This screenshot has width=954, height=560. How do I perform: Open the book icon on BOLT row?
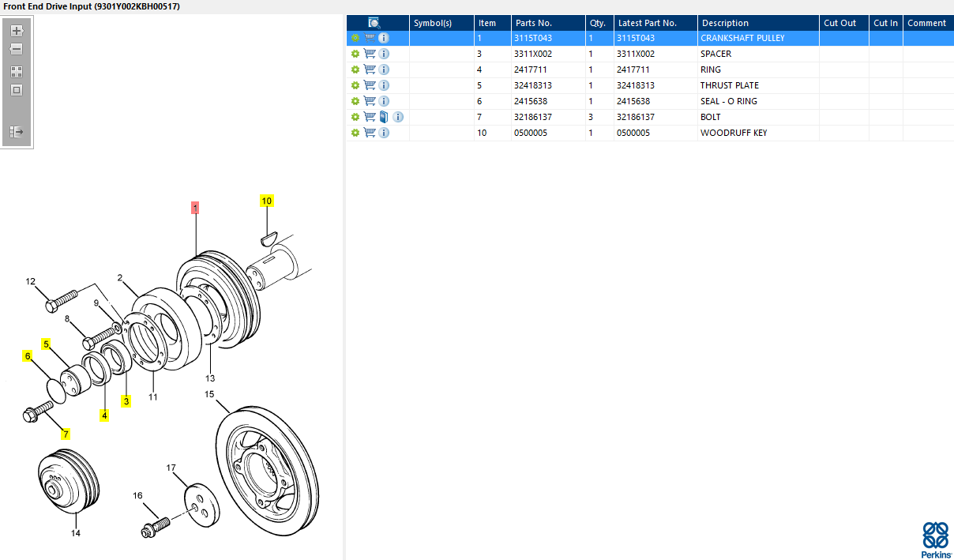pos(384,117)
